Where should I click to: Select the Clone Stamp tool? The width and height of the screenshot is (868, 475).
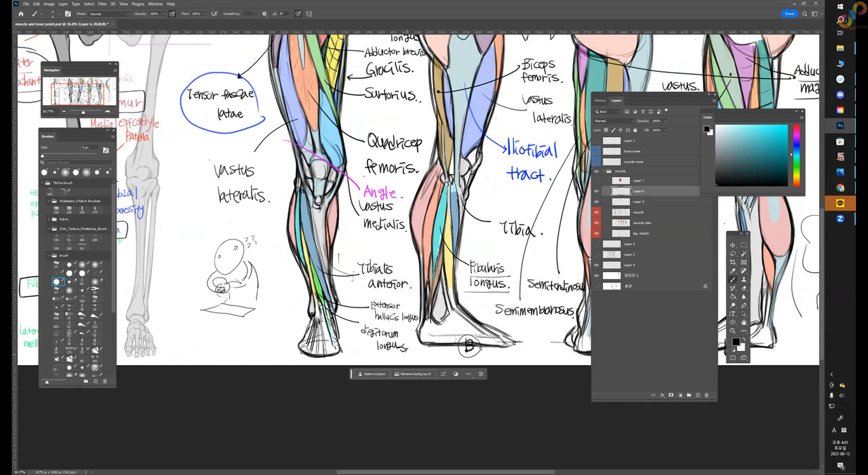(x=744, y=279)
